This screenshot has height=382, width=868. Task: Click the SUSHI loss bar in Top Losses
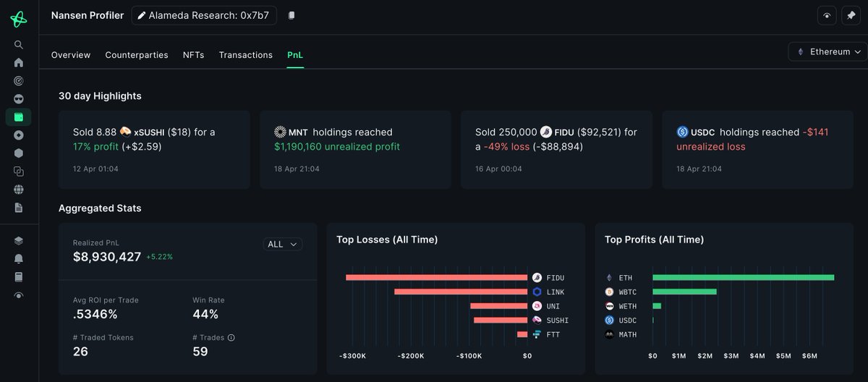click(x=501, y=320)
